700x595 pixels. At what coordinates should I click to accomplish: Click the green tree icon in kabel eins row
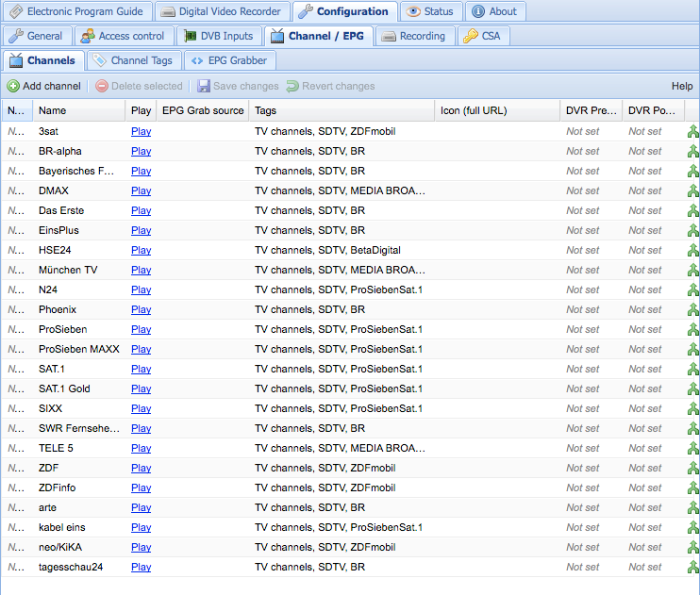[x=692, y=527]
